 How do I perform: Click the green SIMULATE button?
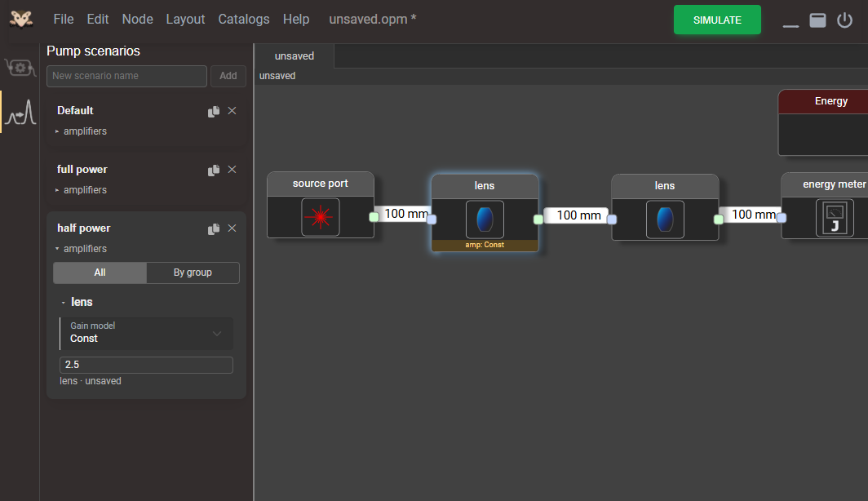point(717,20)
